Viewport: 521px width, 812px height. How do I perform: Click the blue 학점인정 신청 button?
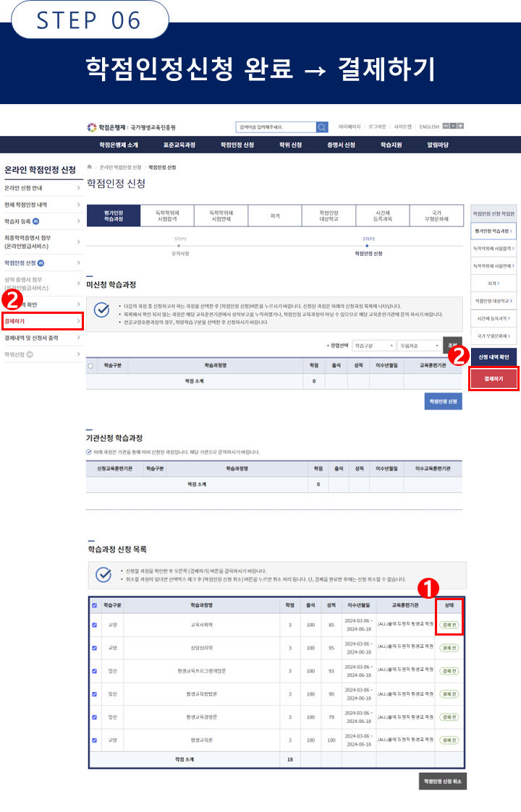[444, 401]
